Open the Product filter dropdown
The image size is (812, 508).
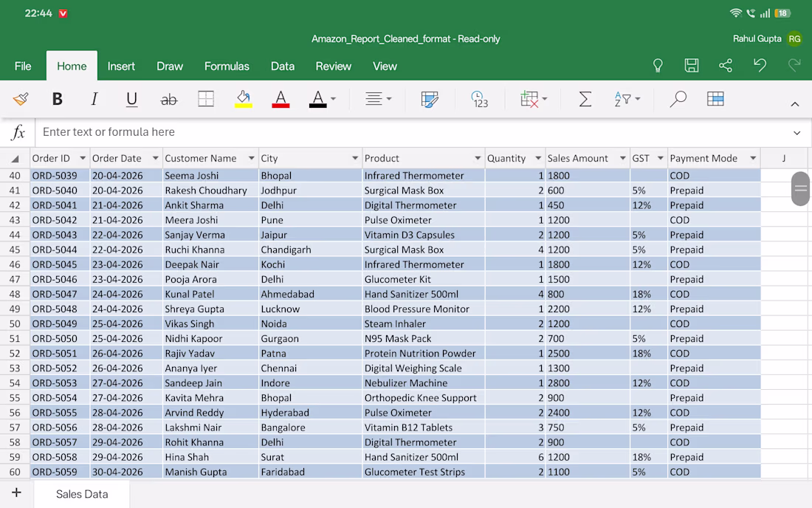pyautogui.click(x=478, y=158)
